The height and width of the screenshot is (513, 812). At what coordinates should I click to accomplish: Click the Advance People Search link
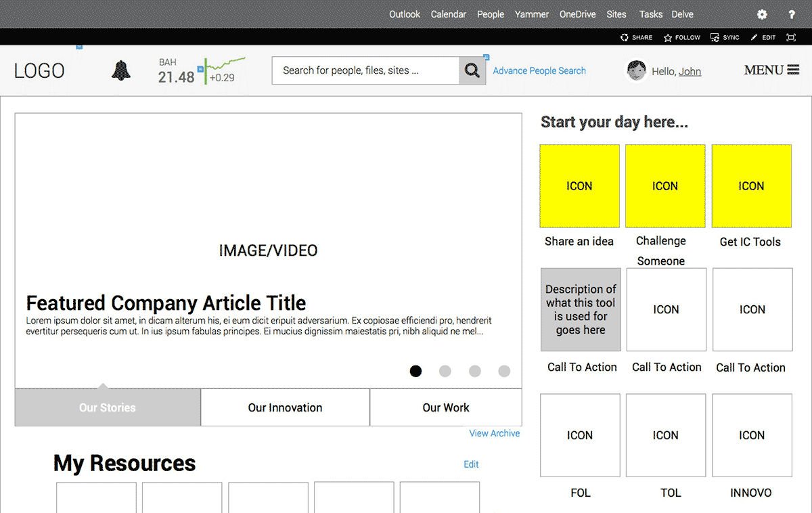pyautogui.click(x=539, y=70)
